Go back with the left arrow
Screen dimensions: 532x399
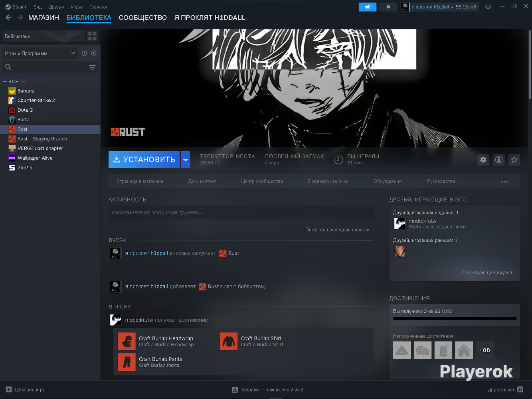click(8, 18)
